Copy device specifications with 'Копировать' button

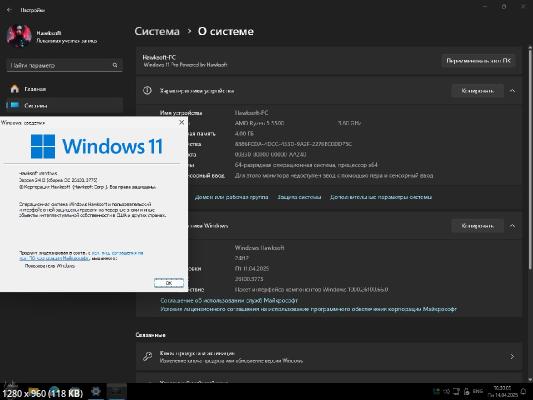click(478, 91)
